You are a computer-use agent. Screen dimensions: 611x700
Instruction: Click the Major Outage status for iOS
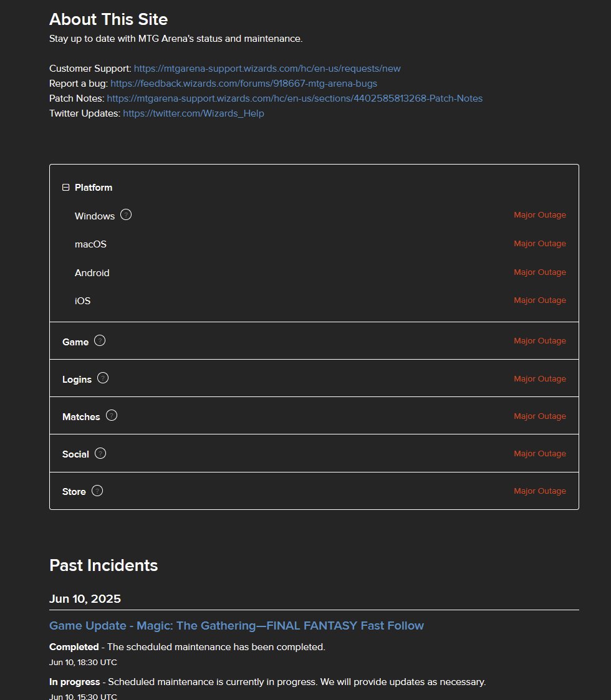pos(539,300)
